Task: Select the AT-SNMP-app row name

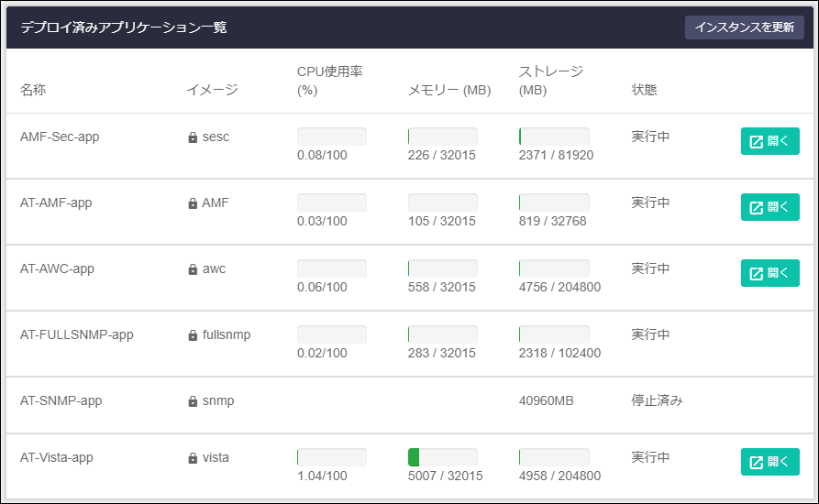Action: (x=61, y=400)
